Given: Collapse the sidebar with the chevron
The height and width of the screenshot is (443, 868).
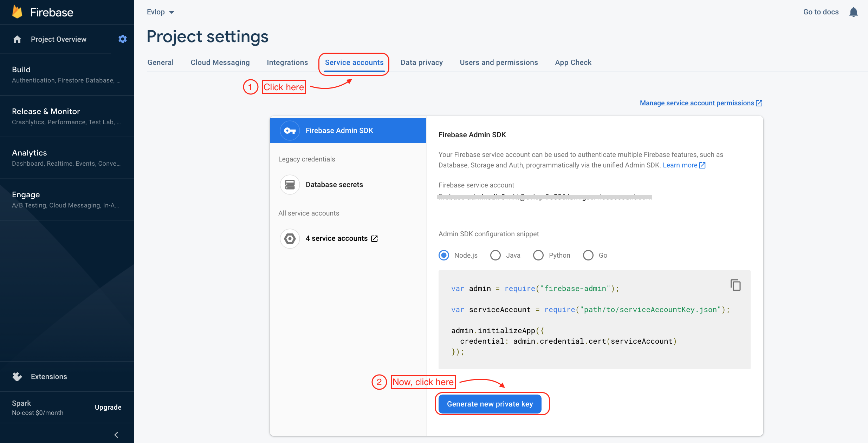Looking at the screenshot, I should 116,435.
